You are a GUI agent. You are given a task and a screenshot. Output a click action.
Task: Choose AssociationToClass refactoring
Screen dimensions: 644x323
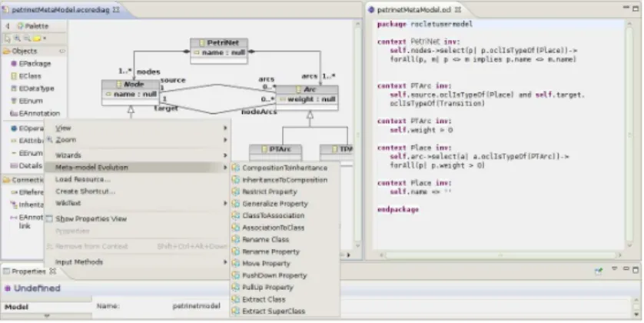(x=285, y=227)
